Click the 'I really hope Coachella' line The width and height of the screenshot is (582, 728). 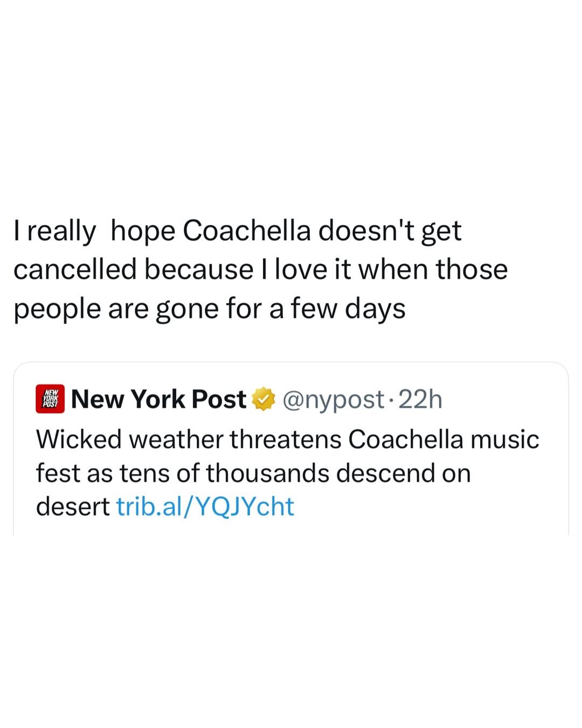click(237, 231)
